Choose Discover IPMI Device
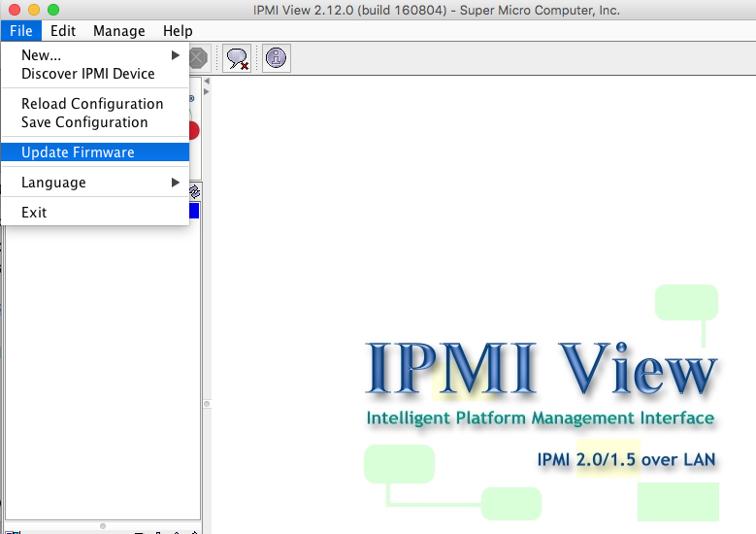 click(95, 74)
